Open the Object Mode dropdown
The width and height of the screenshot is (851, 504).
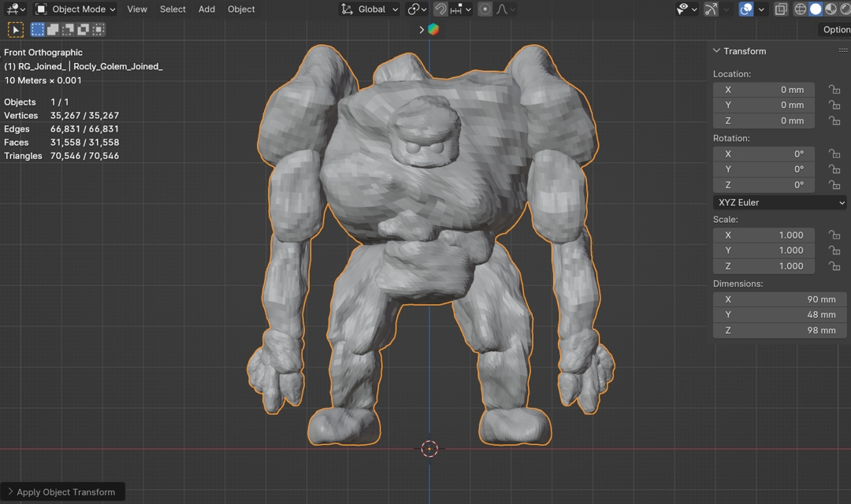click(x=76, y=9)
